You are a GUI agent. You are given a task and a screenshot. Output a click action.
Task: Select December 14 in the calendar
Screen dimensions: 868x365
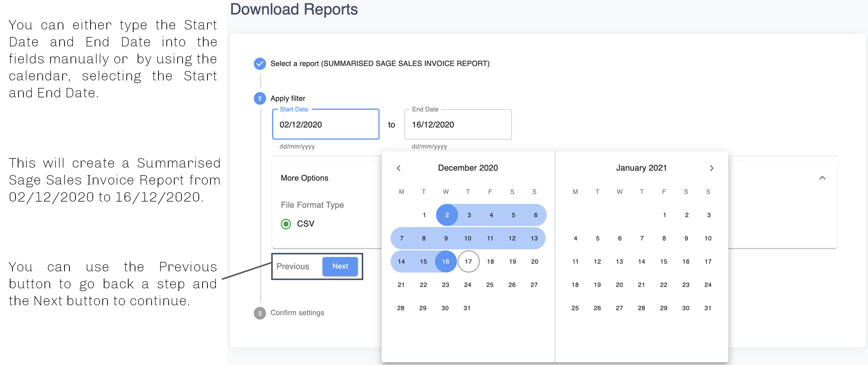401,262
